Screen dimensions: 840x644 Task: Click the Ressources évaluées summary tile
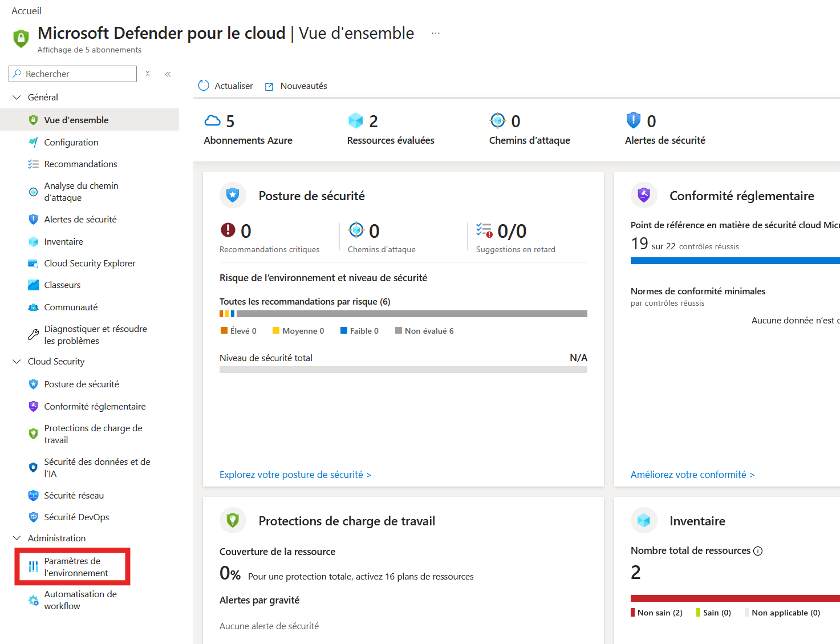(391, 129)
